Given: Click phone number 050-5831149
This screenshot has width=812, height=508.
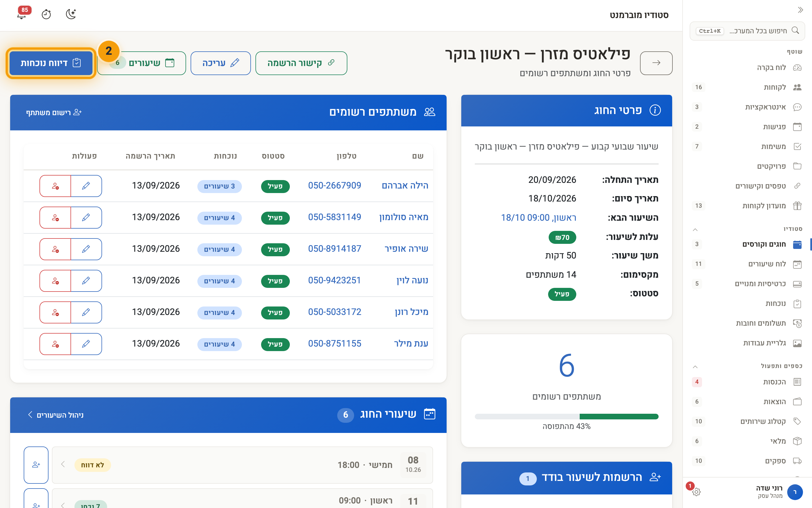Looking at the screenshot, I should pyautogui.click(x=335, y=217).
